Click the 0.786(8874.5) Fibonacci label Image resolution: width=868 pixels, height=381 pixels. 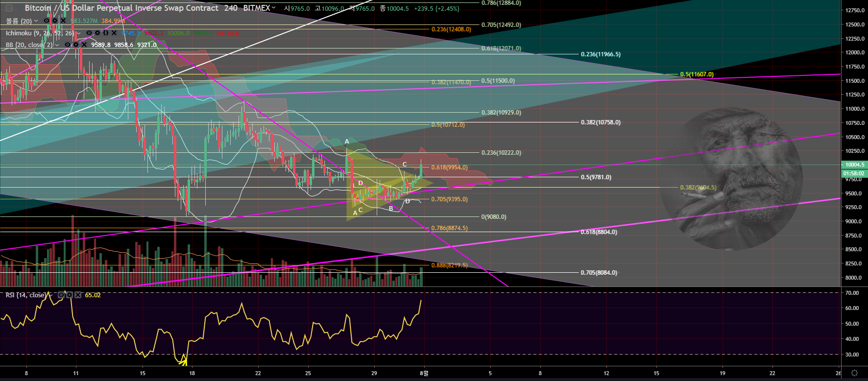click(449, 228)
